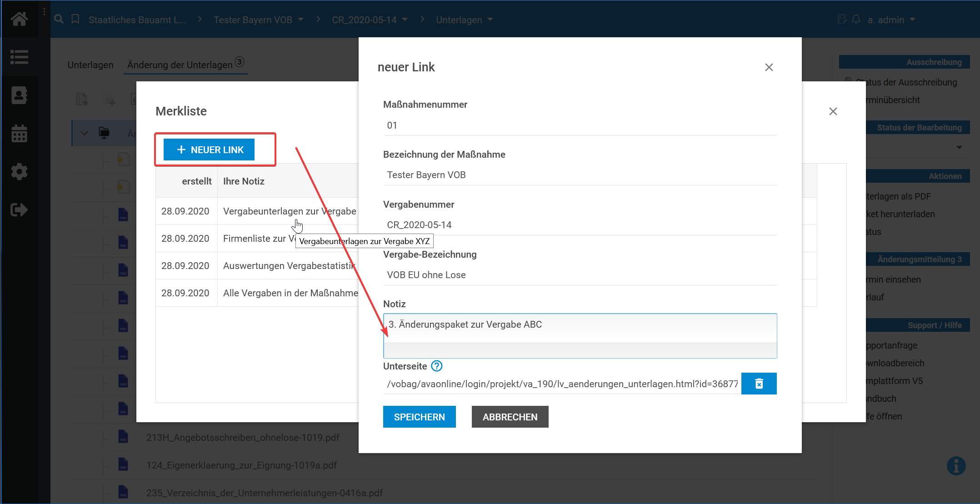980x504 pixels.
Task: Open Alle Vergaben in der Maßnahme row
Action: (290, 293)
